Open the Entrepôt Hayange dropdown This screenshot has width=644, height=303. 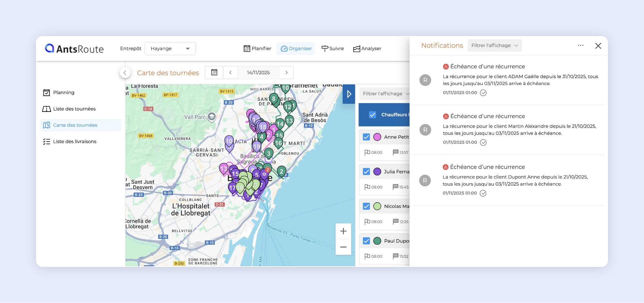170,49
